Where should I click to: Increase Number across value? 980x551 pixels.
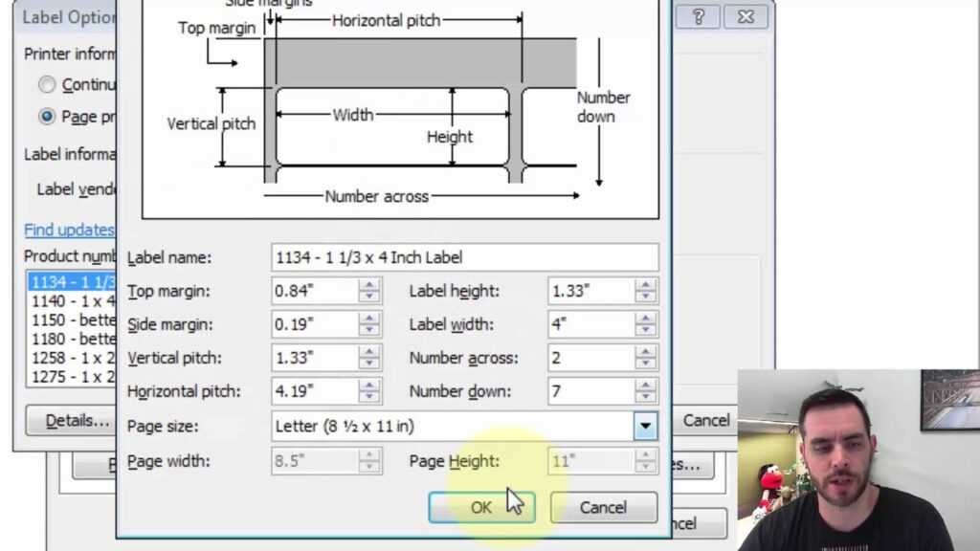tap(645, 353)
